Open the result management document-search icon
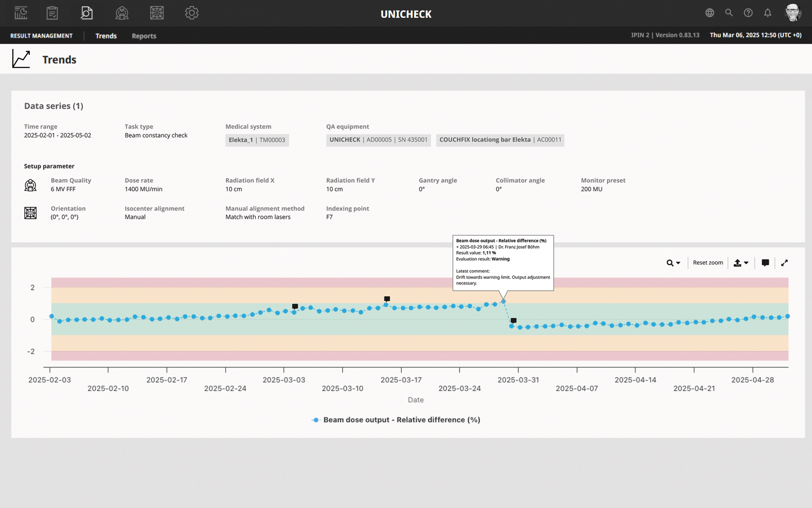The height and width of the screenshot is (508, 812). (x=87, y=13)
